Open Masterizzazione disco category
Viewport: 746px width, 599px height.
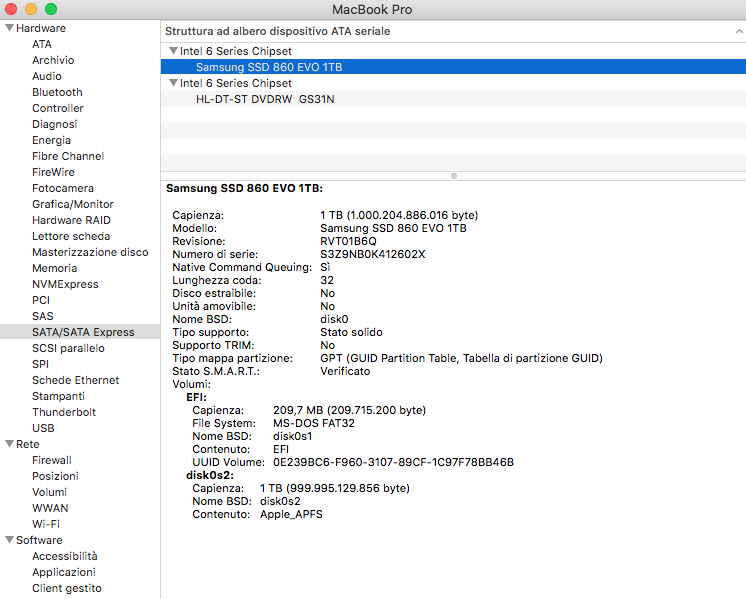[x=90, y=252]
